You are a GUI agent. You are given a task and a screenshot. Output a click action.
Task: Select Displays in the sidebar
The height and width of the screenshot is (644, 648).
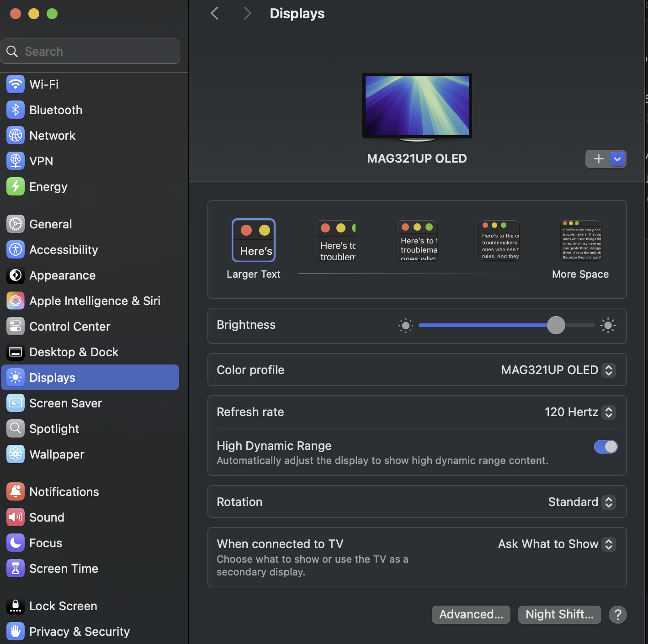90,377
